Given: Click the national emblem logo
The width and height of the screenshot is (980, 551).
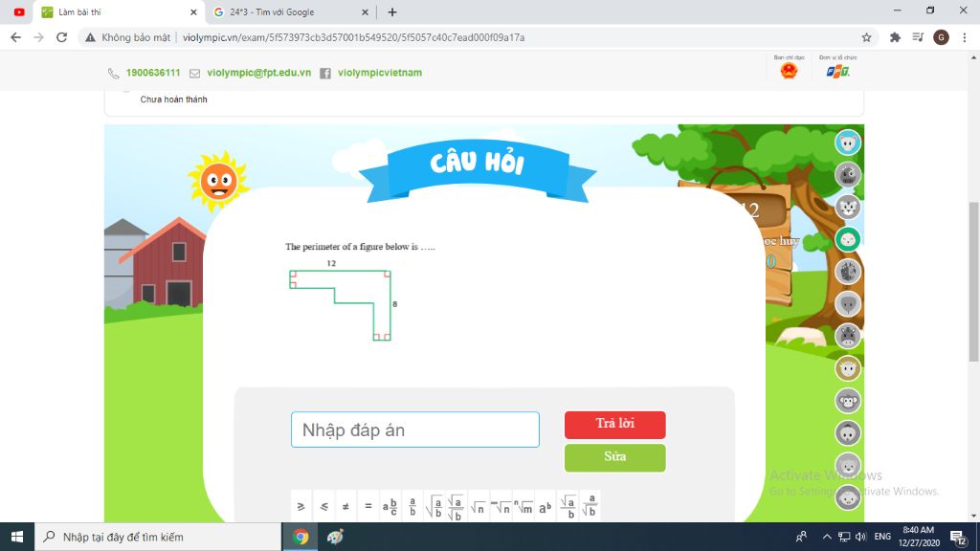Looking at the screenshot, I should (789, 71).
